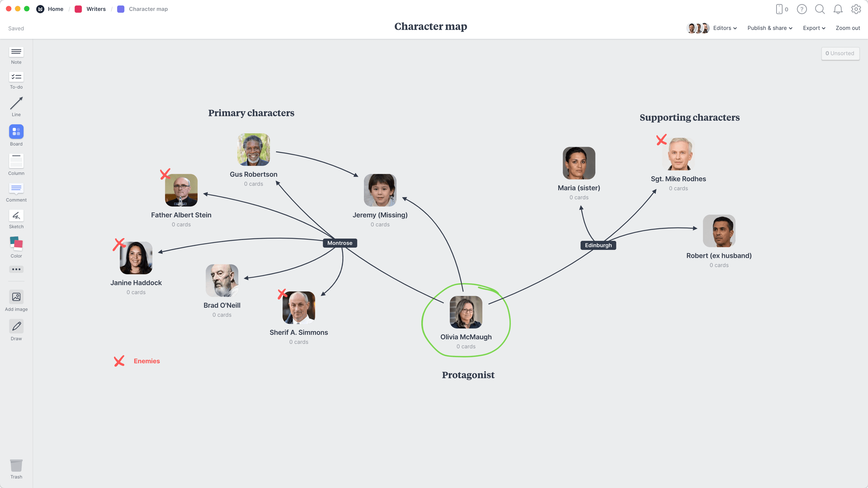Click the Home navigation item
868x488 pixels.
click(x=55, y=9)
